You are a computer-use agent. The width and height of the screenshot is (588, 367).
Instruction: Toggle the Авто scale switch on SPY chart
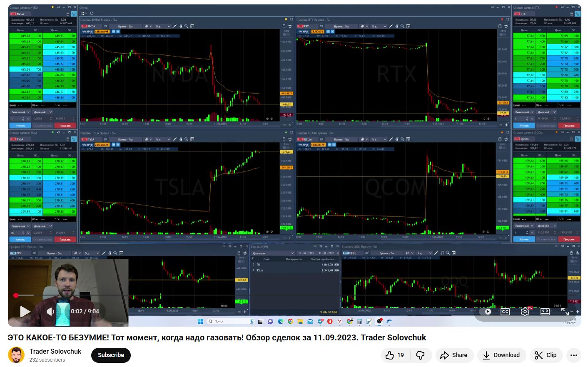(242, 261)
